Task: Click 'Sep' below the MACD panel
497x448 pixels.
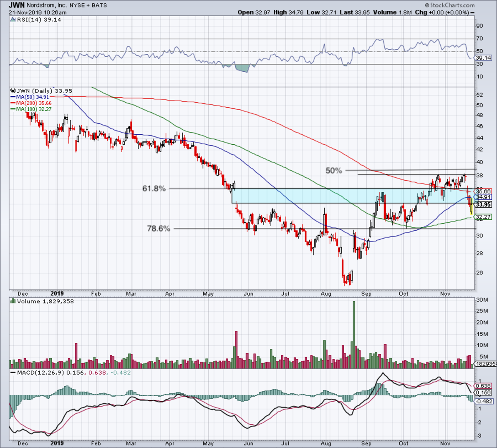Action: click(x=366, y=443)
